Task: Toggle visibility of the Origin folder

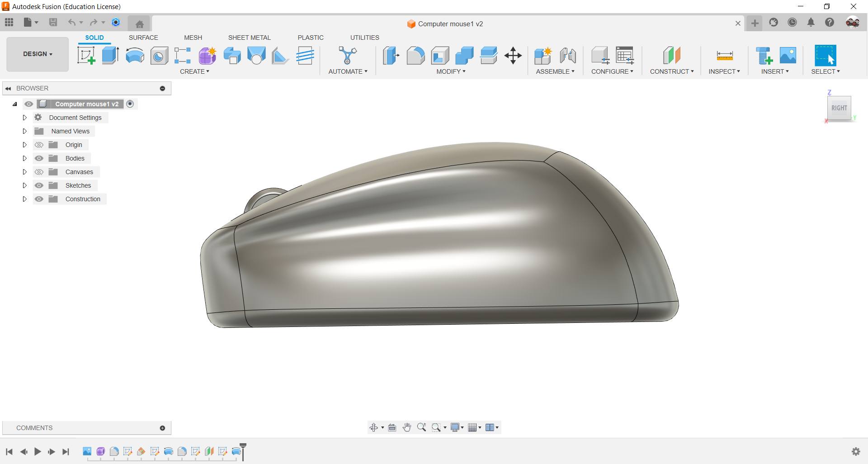Action: 39,145
